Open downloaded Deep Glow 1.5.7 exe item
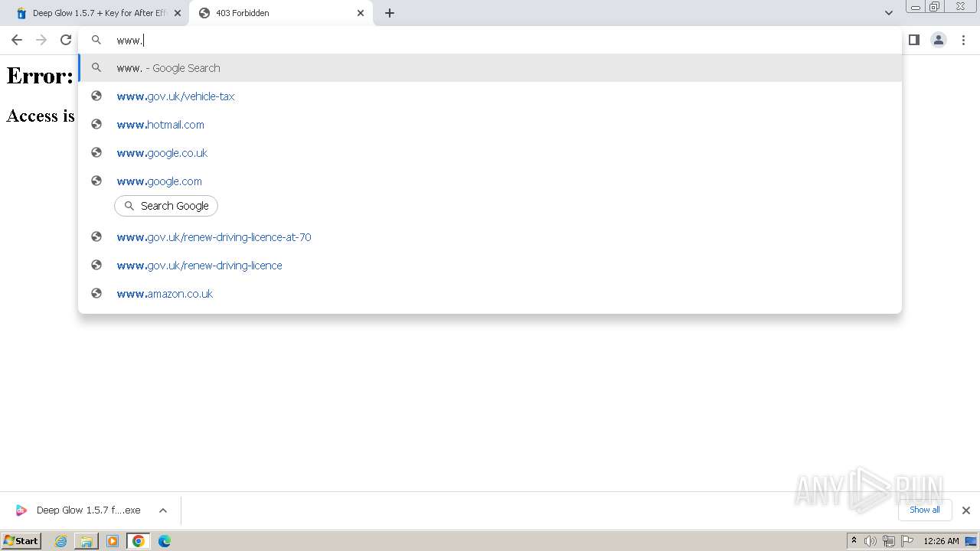This screenshot has width=980, height=551. point(80,510)
